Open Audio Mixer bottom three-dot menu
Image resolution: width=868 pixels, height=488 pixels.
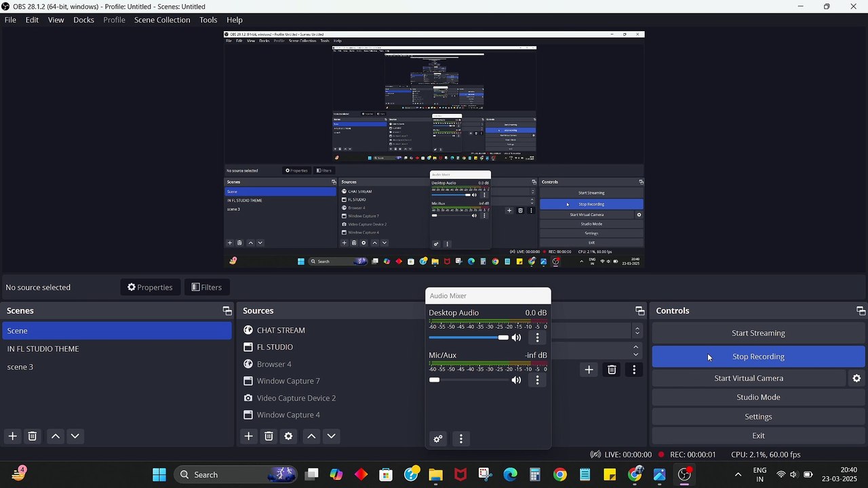[461, 439]
